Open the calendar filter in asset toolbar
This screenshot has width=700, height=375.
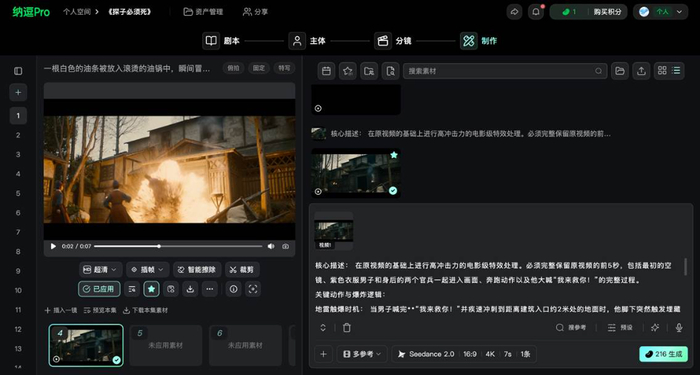326,71
